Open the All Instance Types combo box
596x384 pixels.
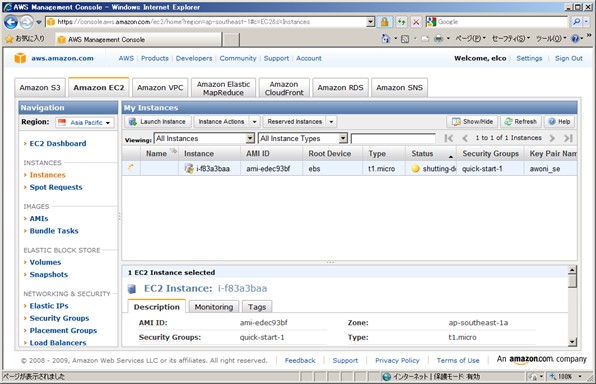[x=303, y=138]
